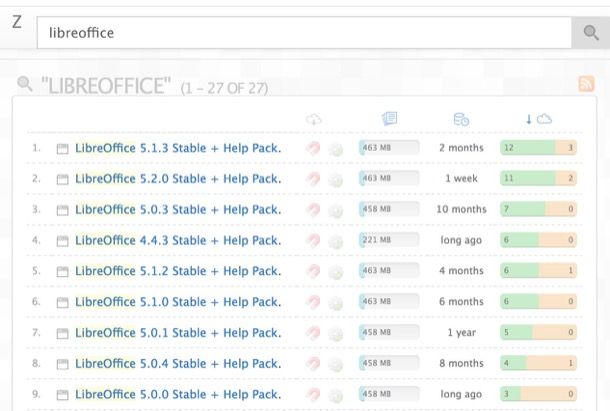Click the gray round icon for LibreOffice 5.1.0
Image resolution: width=610 pixels, height=411 pixels.
(x=336, y=303)
